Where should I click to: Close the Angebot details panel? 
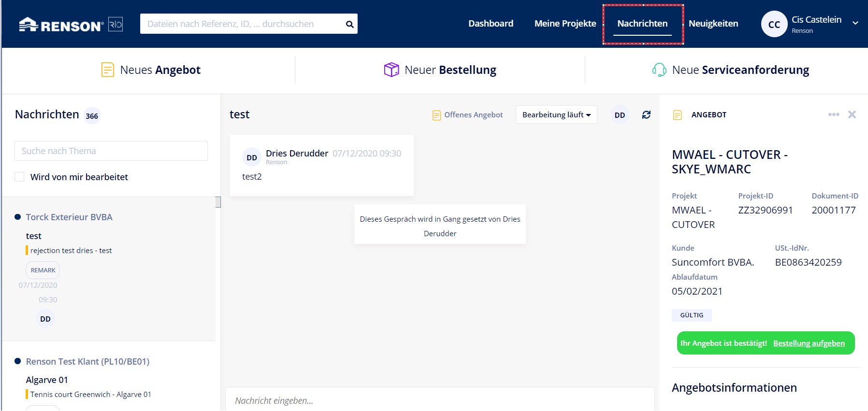coord(852,114)
